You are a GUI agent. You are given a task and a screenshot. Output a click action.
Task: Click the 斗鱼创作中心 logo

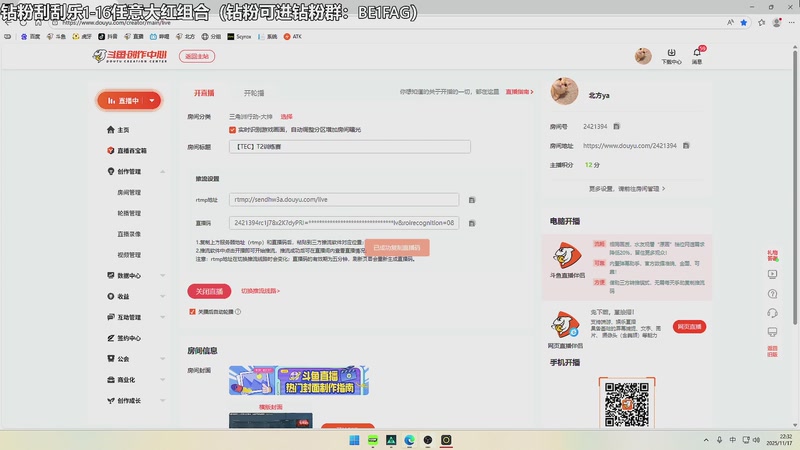point(130,56)
